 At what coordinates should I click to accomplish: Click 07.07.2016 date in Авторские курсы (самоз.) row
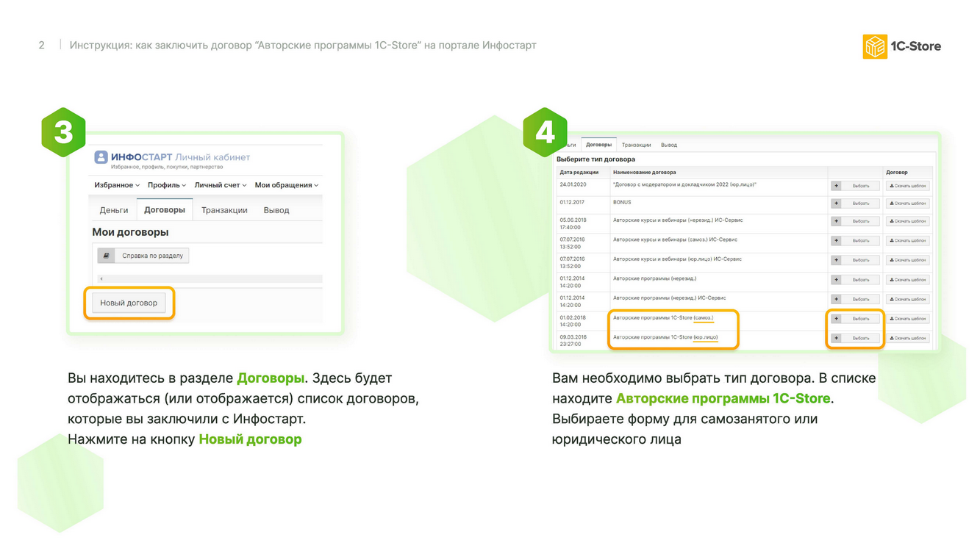573,243
